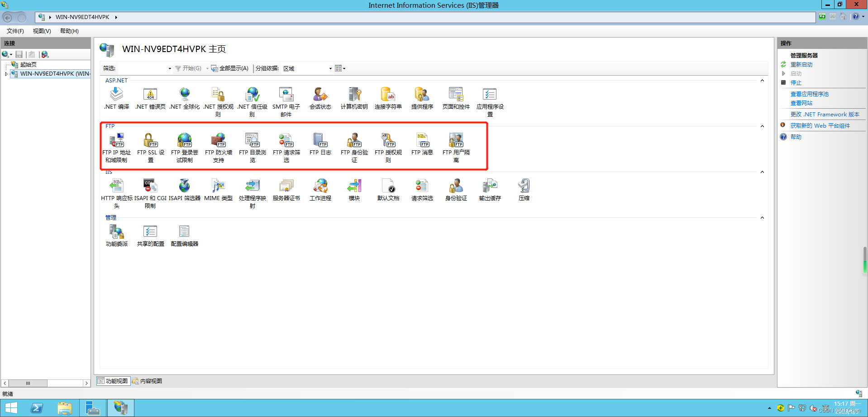Expand the WIN-NV9EDT4HVPK server tree node
Viewport: 868px width, 417px height.
[6, 74]
